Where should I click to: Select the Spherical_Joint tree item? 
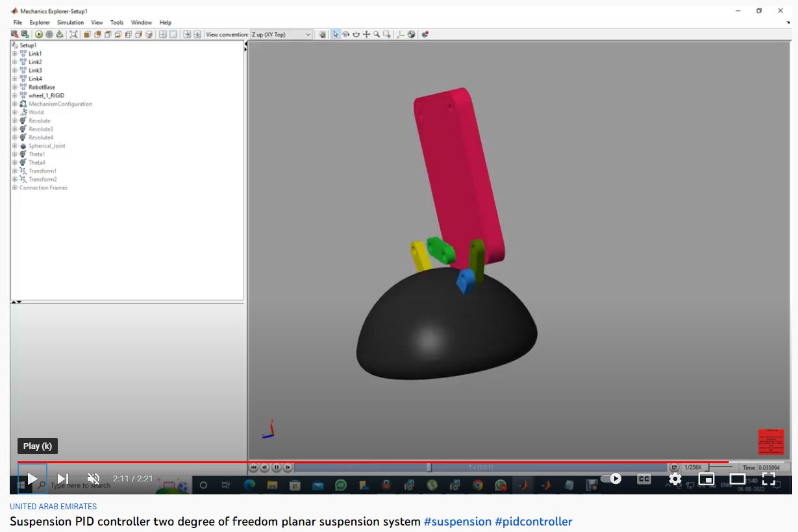(47, 146)
